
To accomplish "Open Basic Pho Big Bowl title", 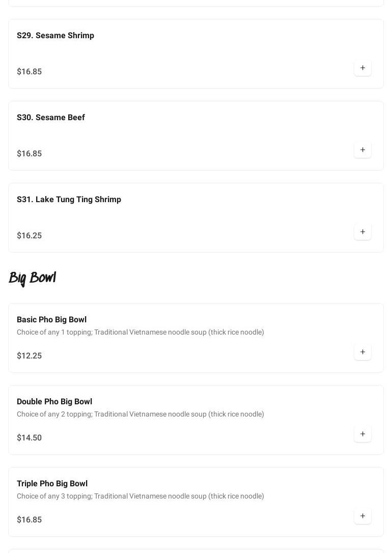I will pyautogui.click(x=51, y=320).
